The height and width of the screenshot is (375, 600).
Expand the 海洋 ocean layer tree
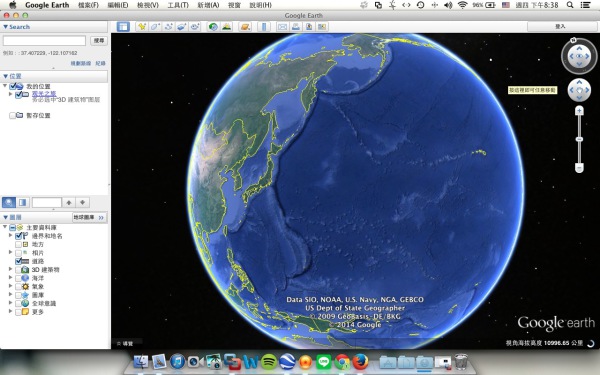tap(10, 278)
